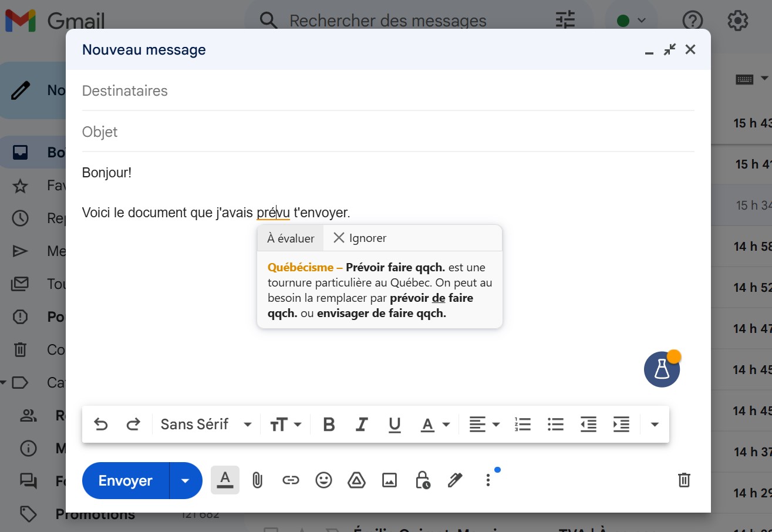
Task: Insert a file from Google Drive
Action: click(x=356, y=480)
